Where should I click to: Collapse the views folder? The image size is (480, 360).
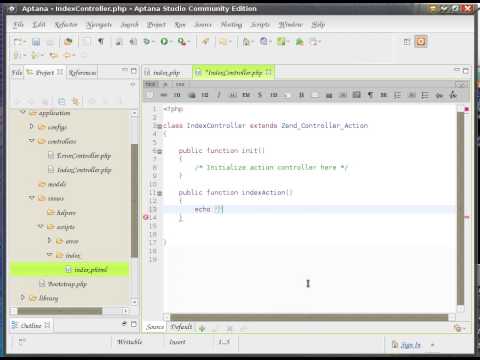click(31, 198)
